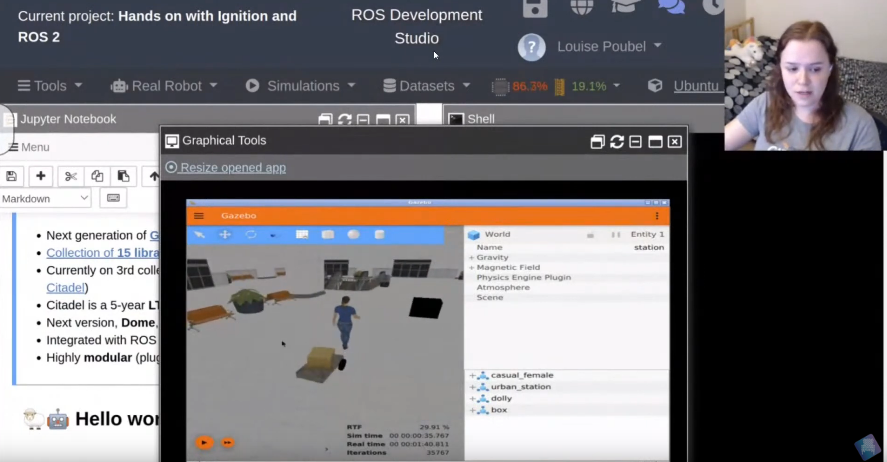Viewport: 887px width, 462px height.
Task: Click the globe icon in the header
Action: pyautogui.click(x=582, y=7)
